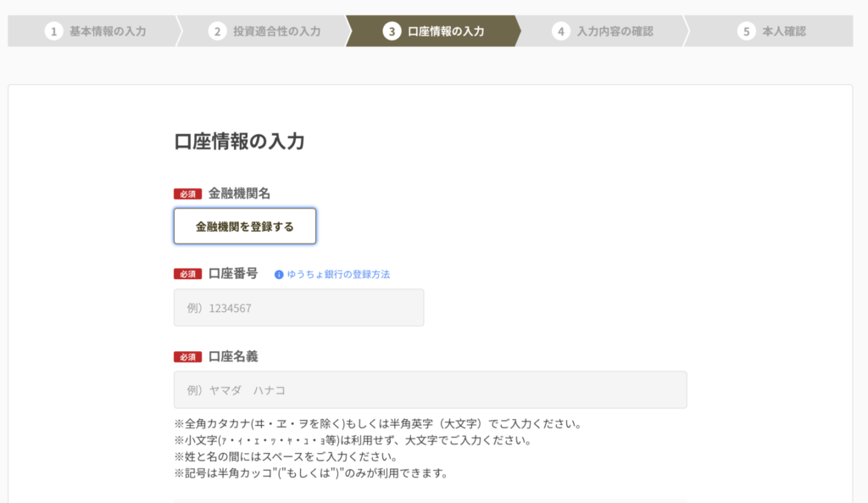The width and height of the screenshot is (868, 503).
Task: Click the highlighted step 3 number circle
Action: (392, 31)
